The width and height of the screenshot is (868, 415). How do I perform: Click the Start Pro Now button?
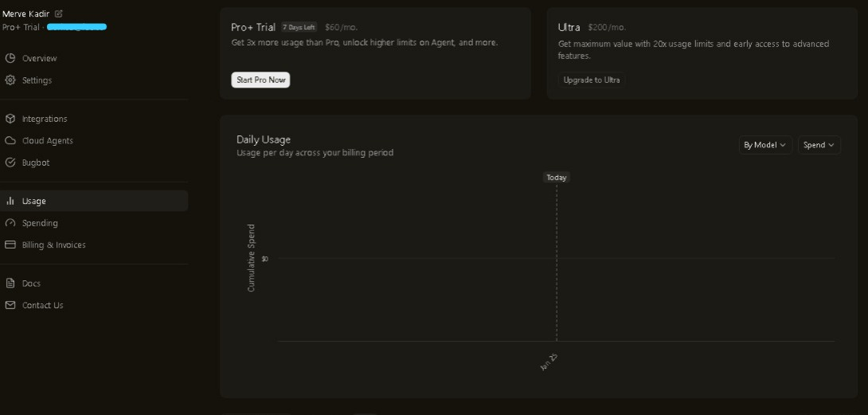260,80
